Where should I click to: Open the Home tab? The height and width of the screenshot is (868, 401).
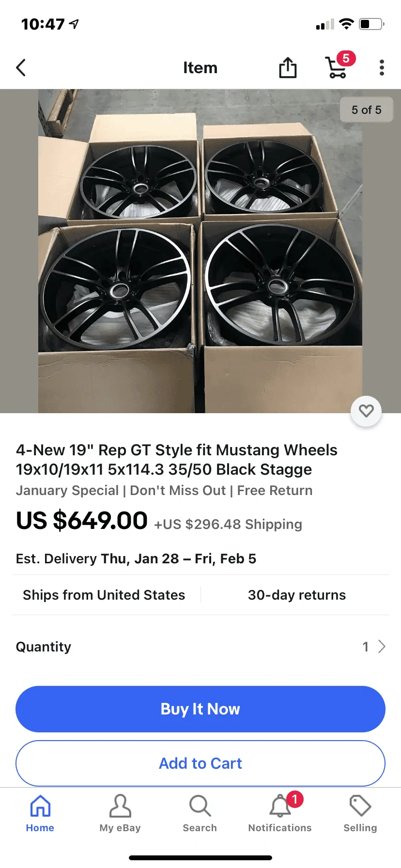pyautogui.click(x=40, y=814)
